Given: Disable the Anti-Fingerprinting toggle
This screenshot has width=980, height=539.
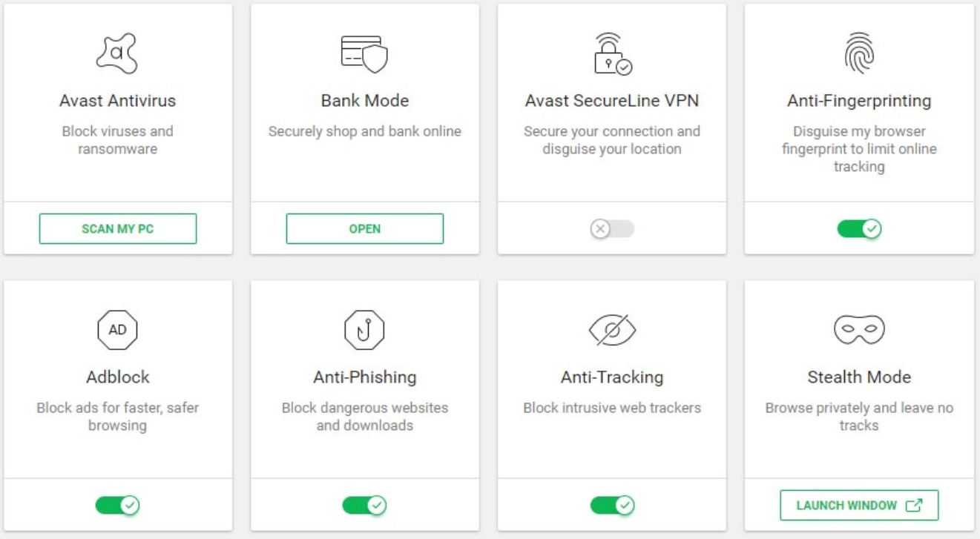Looking at the screenshot, I should (859, 229).
